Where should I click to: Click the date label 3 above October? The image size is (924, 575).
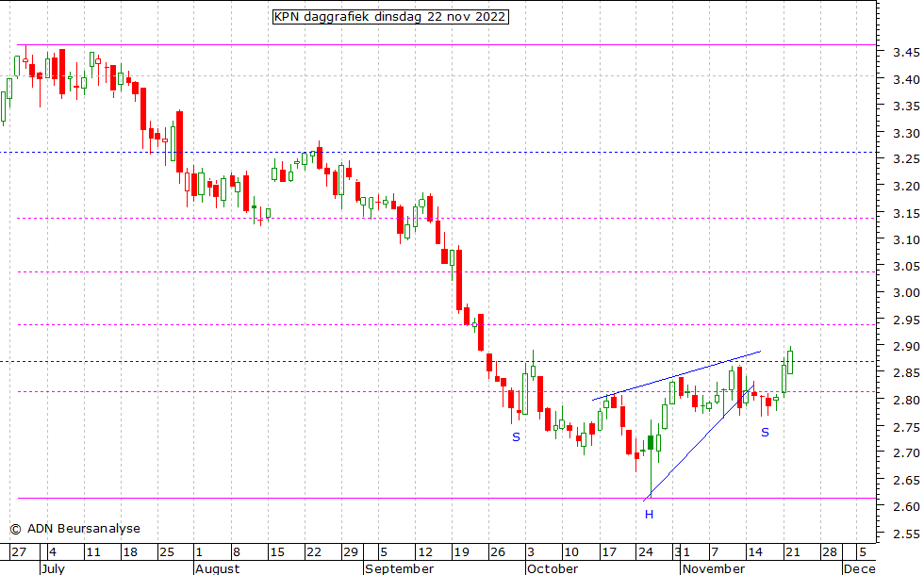pos(531,552)
